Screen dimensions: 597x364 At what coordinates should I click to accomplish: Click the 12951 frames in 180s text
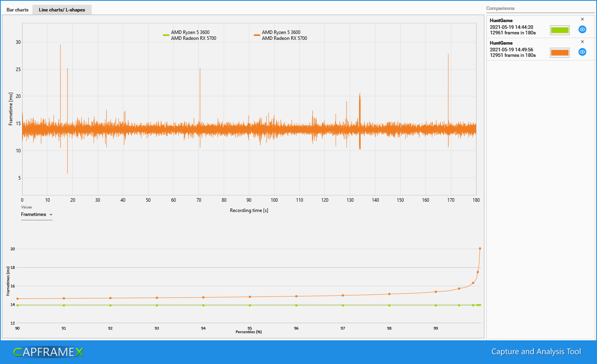click(513, 55)
